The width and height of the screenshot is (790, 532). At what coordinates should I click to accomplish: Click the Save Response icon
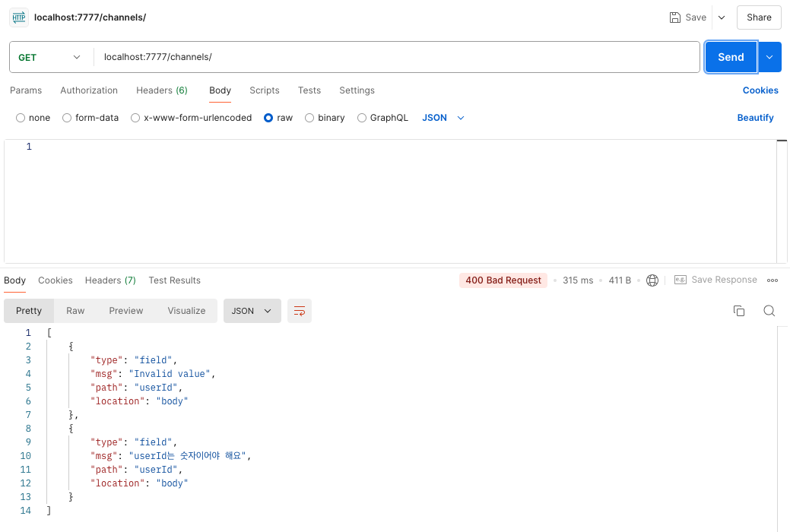(681, 280)
